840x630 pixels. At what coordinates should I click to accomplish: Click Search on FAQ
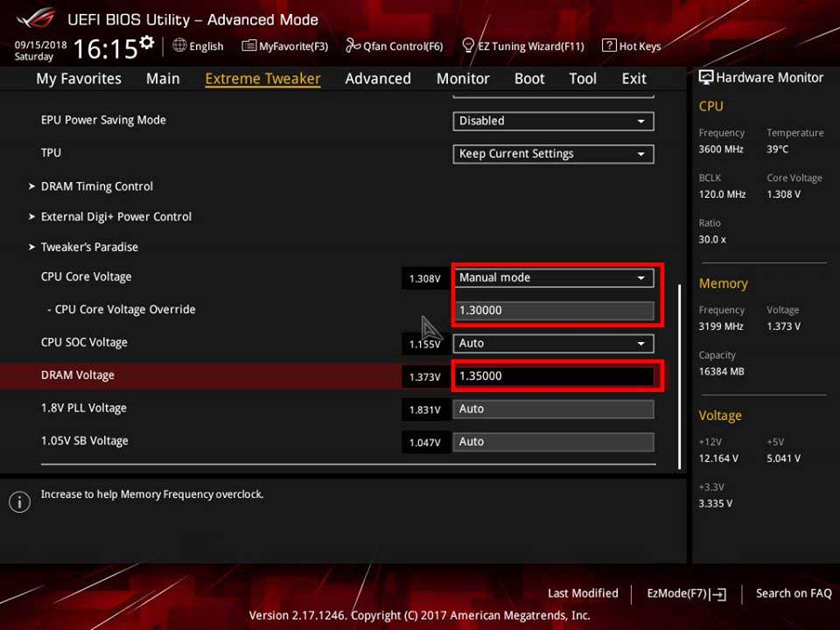794,593
